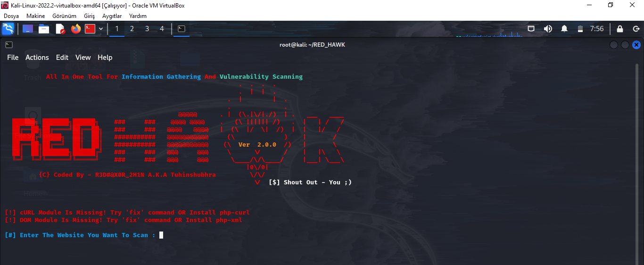Switch to workspace 2

pyautogui.click(x=132, y=29)
